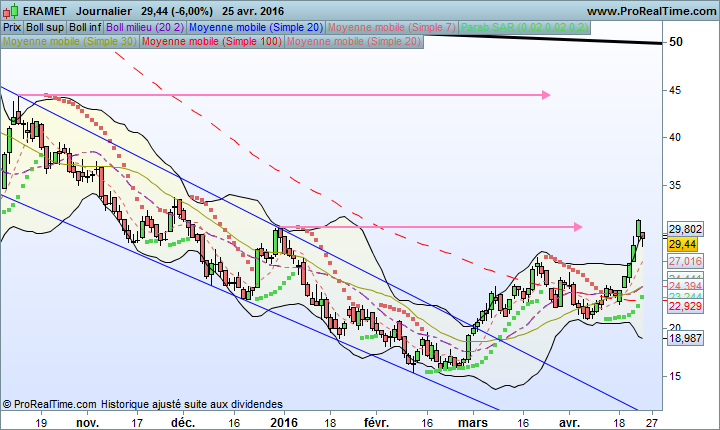Click the 2016 label on time axis

[x=284, y=422]
